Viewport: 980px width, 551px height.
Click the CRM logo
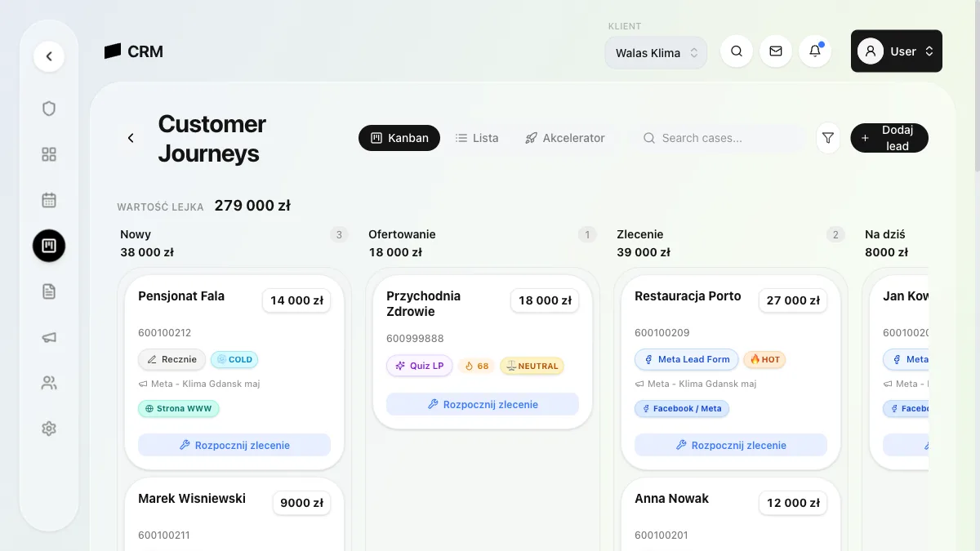click(x=134, y=51)
